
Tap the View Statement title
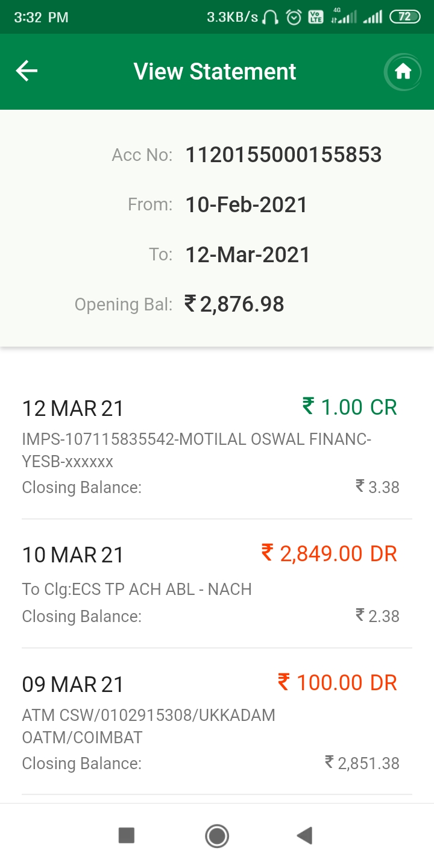coord(215,71)
